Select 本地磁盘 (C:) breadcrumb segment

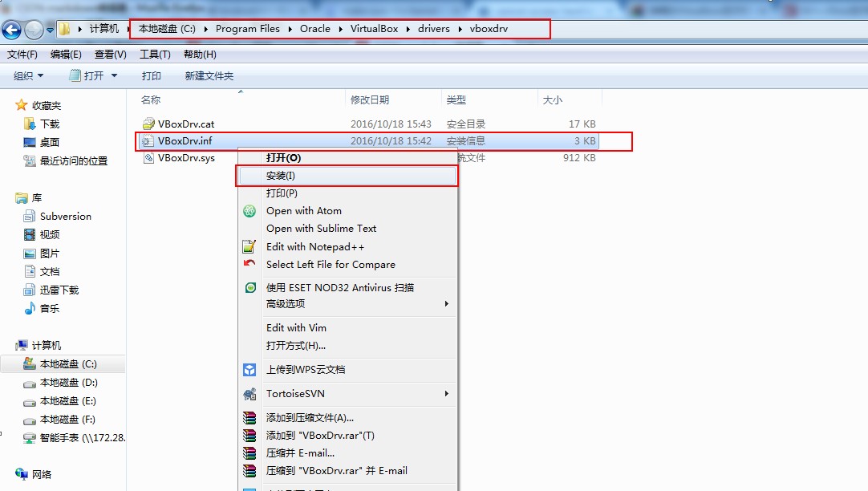click(167, 29)
